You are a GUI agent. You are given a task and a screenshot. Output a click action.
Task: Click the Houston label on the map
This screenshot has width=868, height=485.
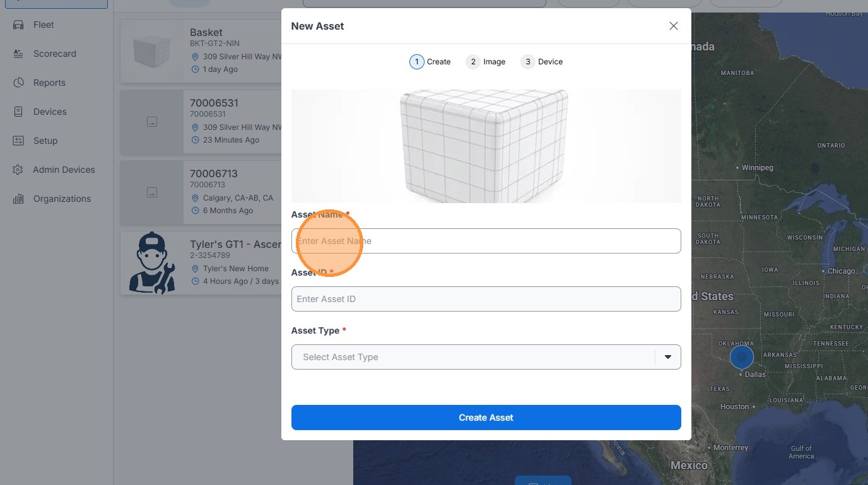click(735, 407)
